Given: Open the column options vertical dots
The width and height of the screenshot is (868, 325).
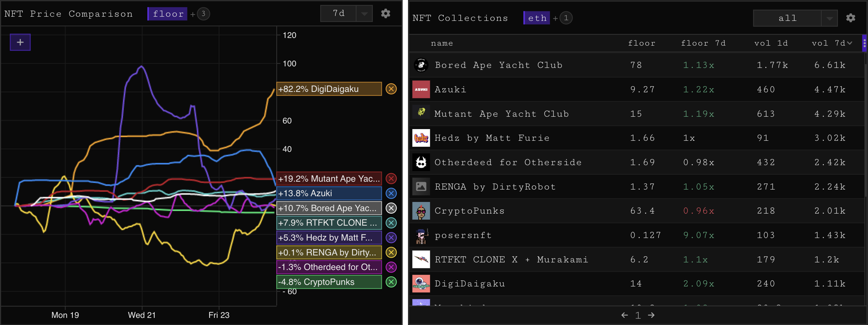Looking at the screenshot, I should tap(864, 43).
